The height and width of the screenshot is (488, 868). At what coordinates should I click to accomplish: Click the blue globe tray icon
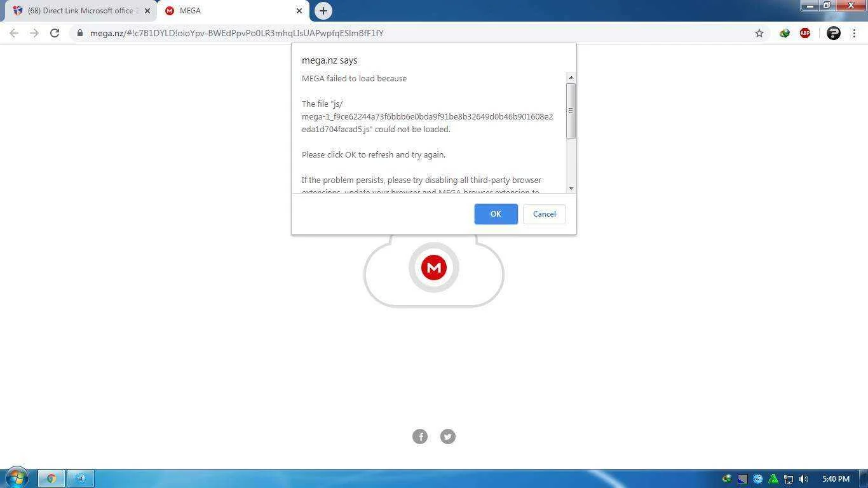point(757,479)
